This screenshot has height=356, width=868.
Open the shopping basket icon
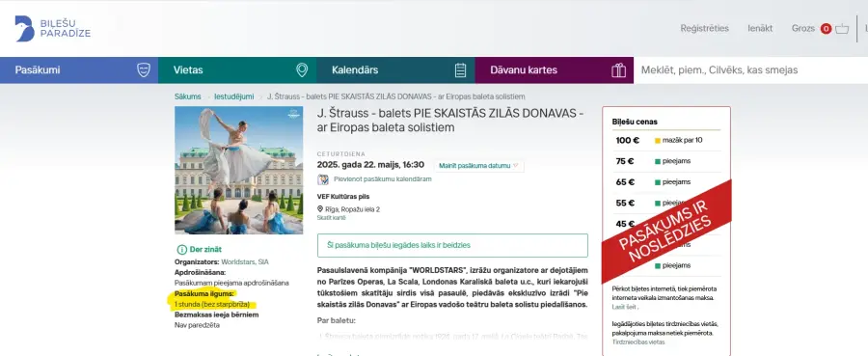(x=842, y=29)
